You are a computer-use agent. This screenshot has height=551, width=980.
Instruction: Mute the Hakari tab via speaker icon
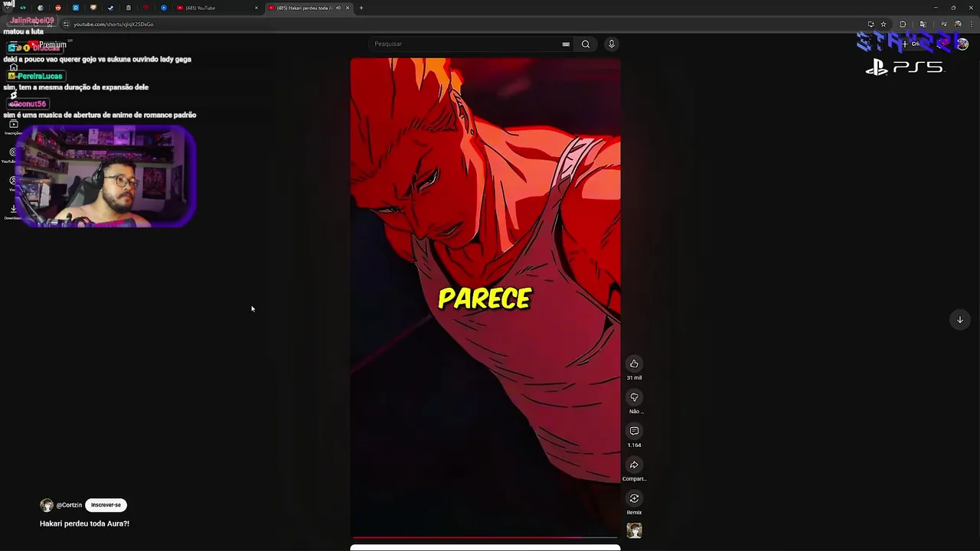tap(338, 8)
